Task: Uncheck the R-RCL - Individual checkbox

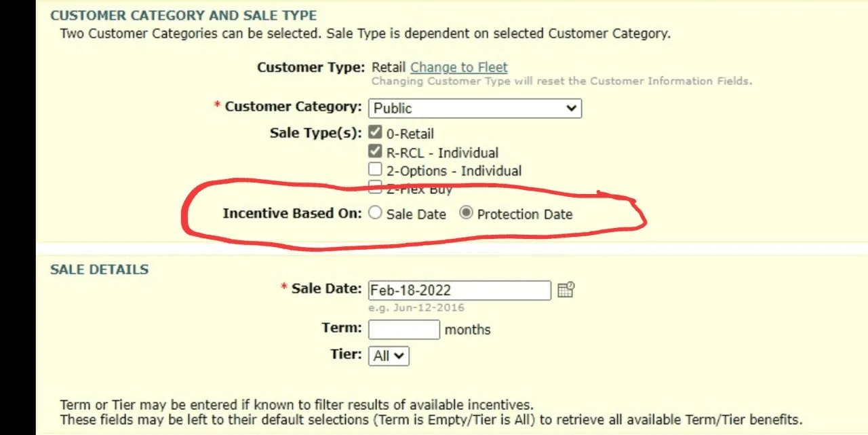Action: pyautogui.click(x=375, y=151)
